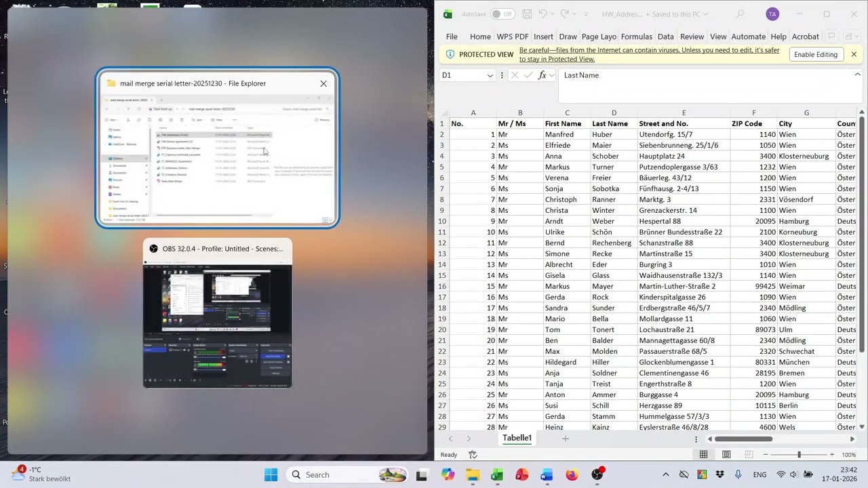The height and width of the screenshot is (488, 868).
Task: Click the next sheet navigation arrow
Action: point(469,439)
